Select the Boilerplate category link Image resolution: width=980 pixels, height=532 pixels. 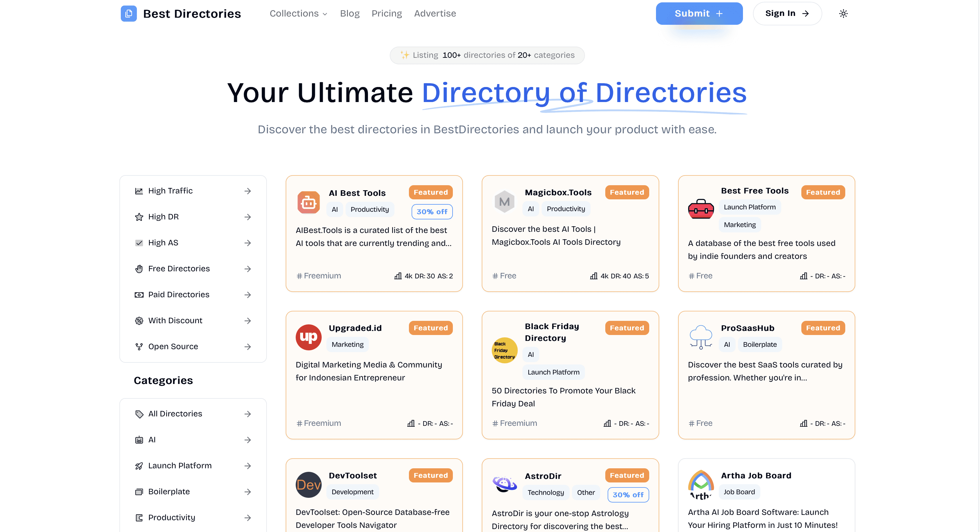point(193,492)
